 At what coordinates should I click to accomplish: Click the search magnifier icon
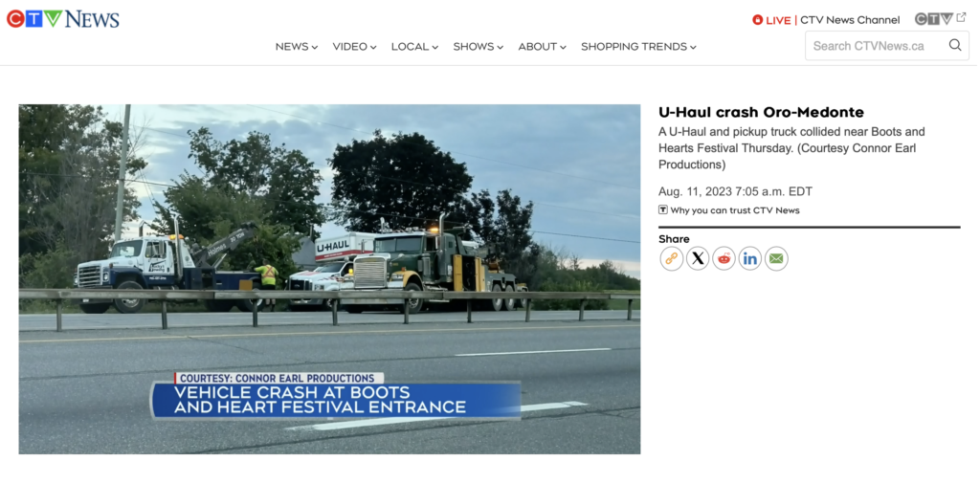(x=955, y=45)
